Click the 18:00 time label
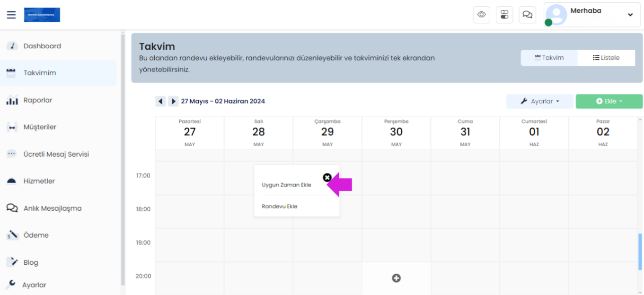The width and height of the screenshot is (644, 295). pos(143,209)
